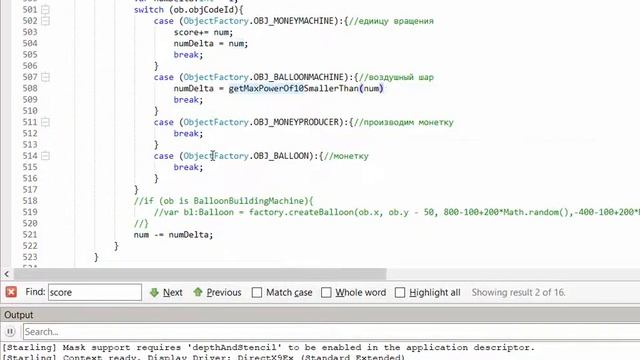
Task: Click 'OBJ_MONEYMACHINE' in line 502
Action: 293,21
